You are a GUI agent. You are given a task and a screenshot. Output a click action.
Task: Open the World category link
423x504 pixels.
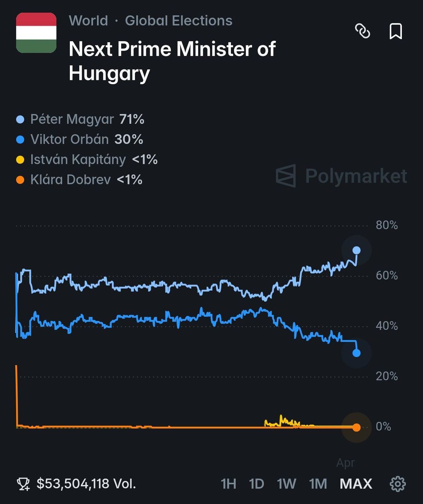88,21
